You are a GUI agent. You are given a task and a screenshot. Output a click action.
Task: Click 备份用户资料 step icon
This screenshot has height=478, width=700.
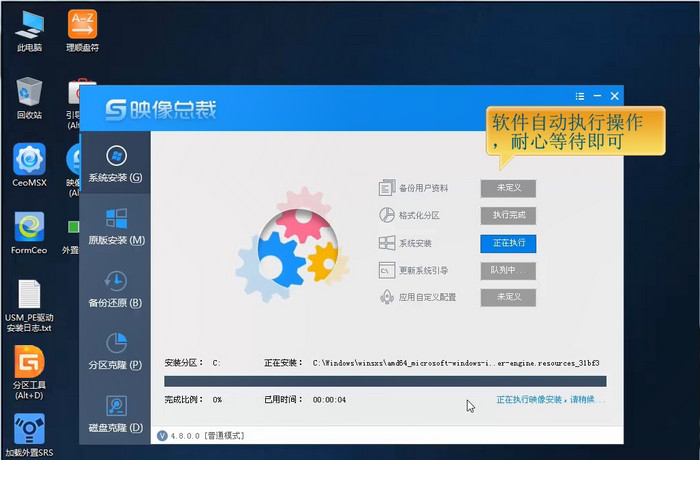387,187
